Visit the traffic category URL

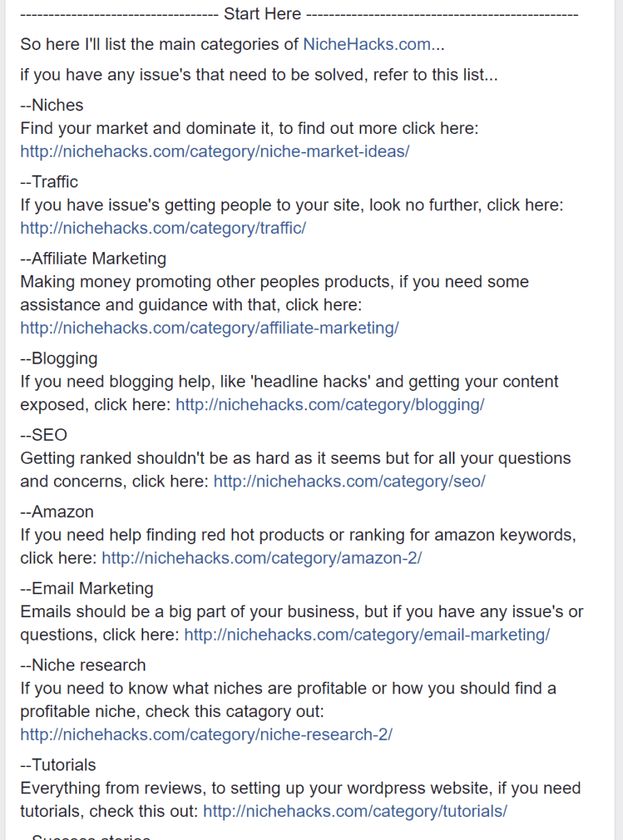point(163,228)
